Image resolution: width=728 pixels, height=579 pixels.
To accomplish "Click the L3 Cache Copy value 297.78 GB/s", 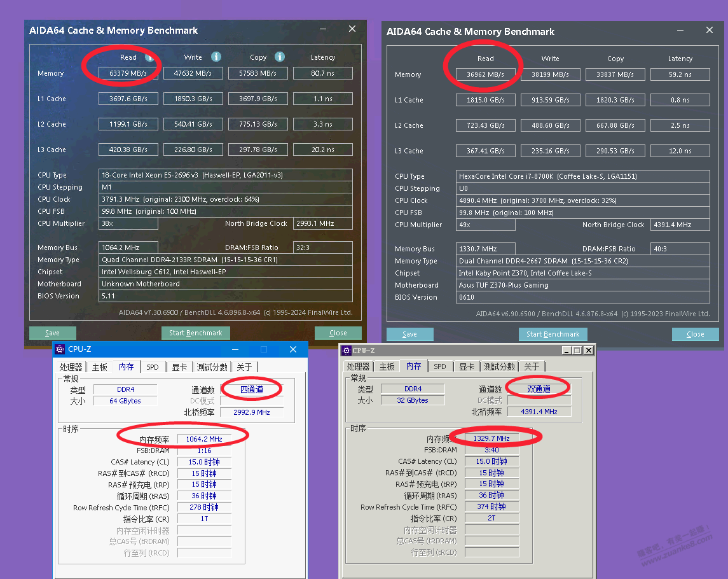I will (x=258, y=150).
